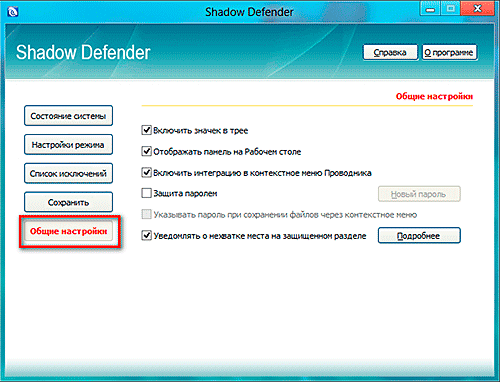This screenshot has height=382, width=500.
Task: Click the Новый пароль button
Action: [x=419, y=194]
